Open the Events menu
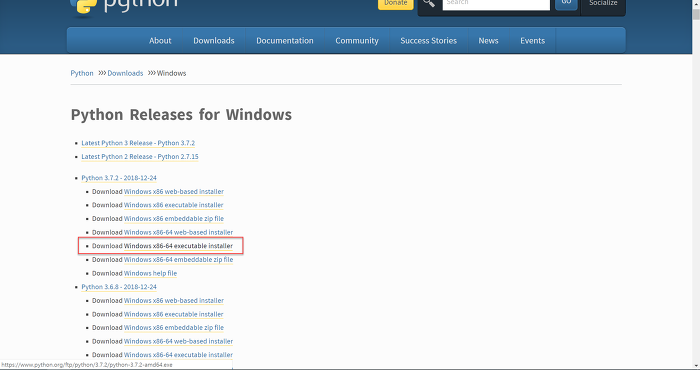 (x=533, y=41)
